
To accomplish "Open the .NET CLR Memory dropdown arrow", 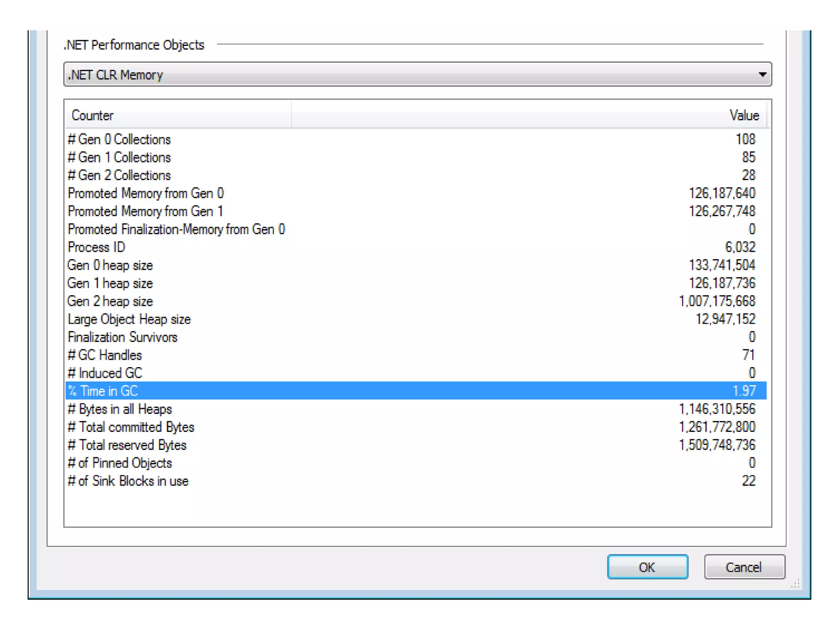I will pyautogui.click(x=762, y=75).
